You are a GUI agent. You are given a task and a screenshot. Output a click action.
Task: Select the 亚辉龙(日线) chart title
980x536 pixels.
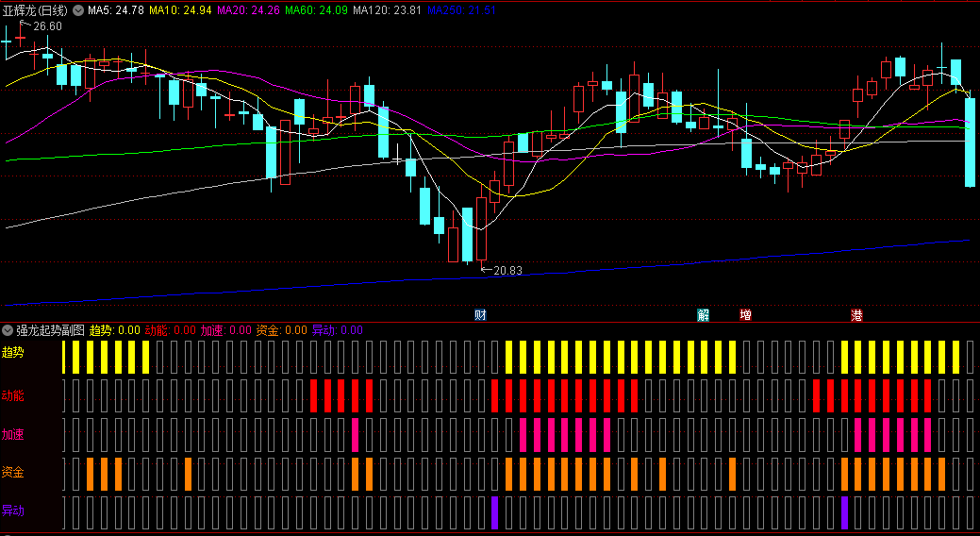click(x=36, y=10)
